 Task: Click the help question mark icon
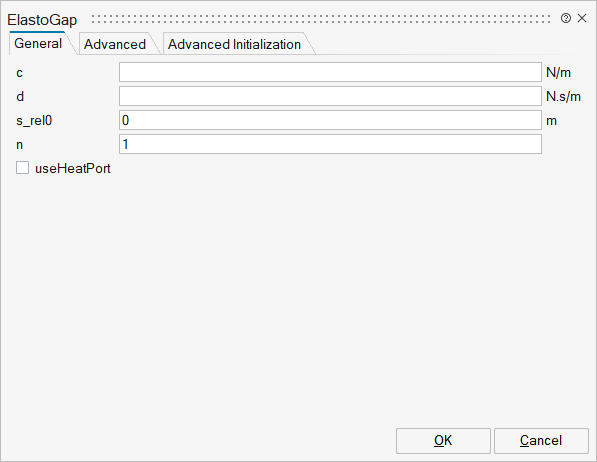point(566,18)
